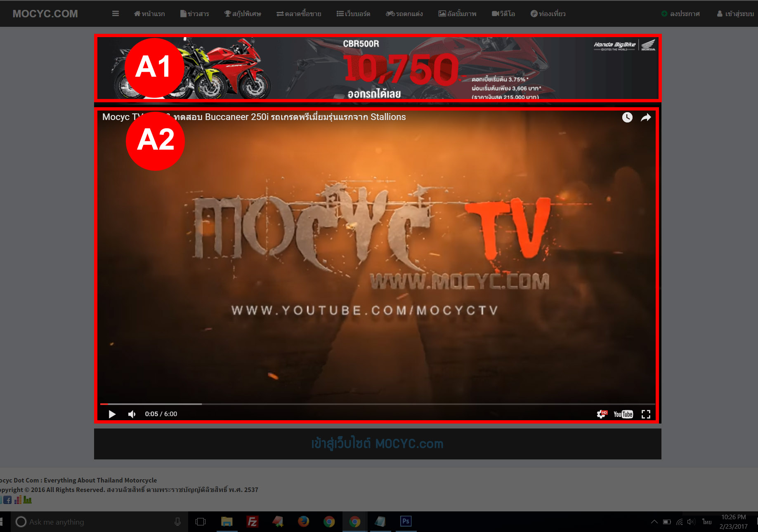The image size is (758, 532).
Task: Open the hamburger menu in the navbar
Action: click(x=116, y=14)
